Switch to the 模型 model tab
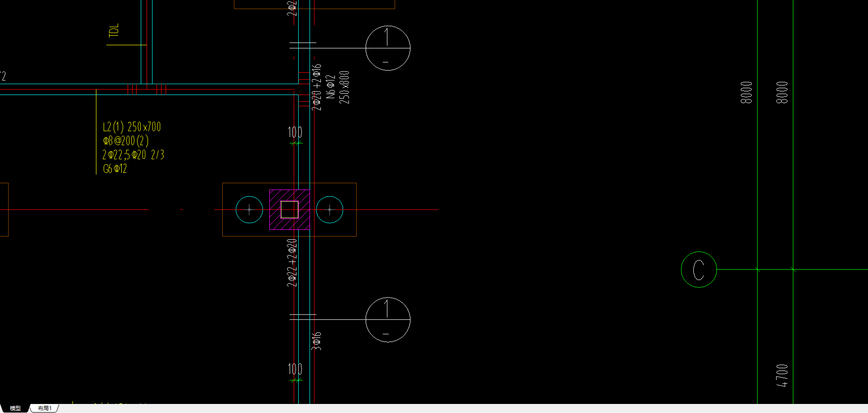The image size is (868, 413). (15, 408)
